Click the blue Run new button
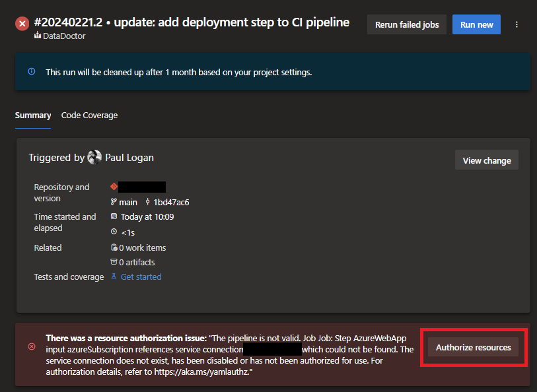 tap(476, 24)
